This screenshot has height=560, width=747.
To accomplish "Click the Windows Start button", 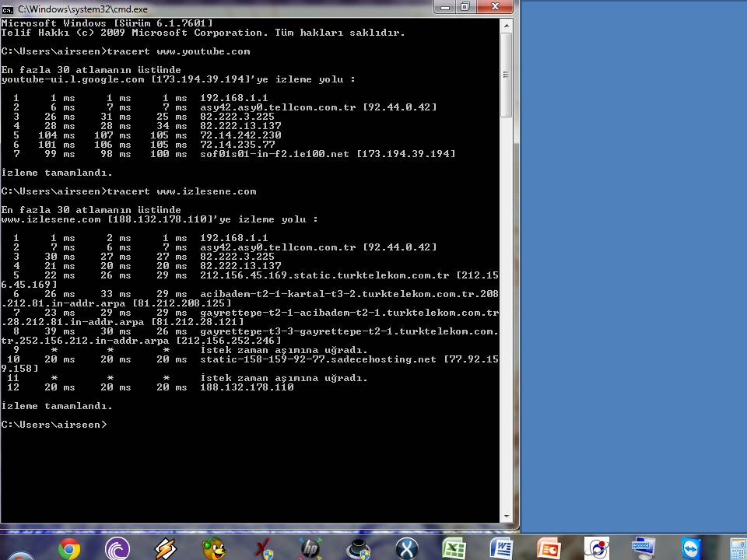I will (19, 552).
